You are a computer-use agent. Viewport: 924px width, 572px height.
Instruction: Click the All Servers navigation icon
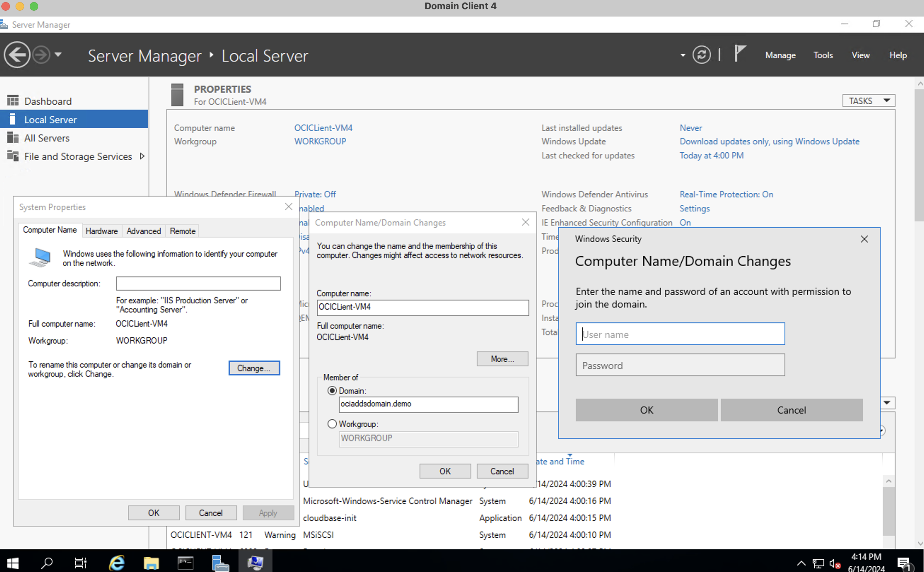(x=12, y=138)
